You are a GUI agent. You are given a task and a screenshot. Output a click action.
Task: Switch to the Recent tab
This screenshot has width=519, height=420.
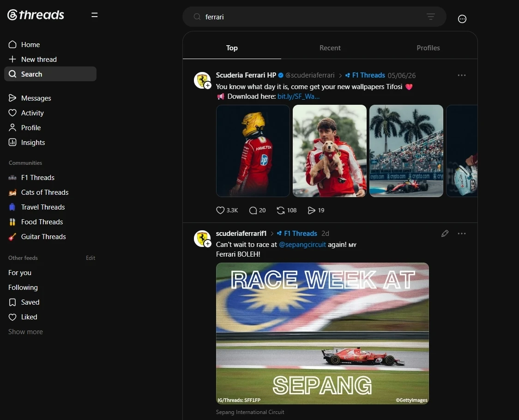point(330,48)
